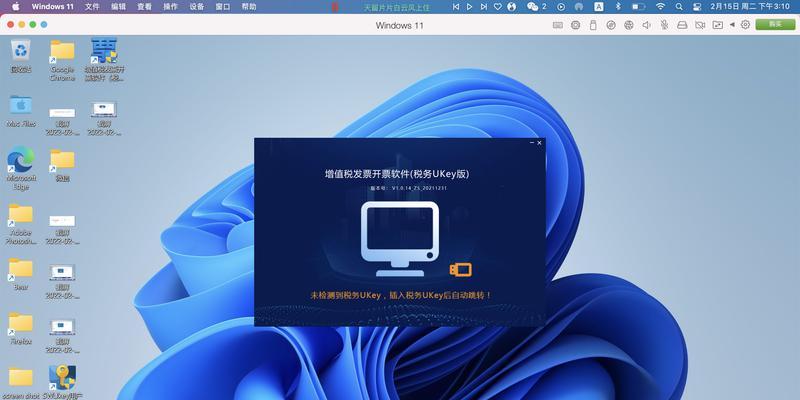The image size is (800, 400).
Task: Skip to previous track in menu bar
Action: (456, 7)
